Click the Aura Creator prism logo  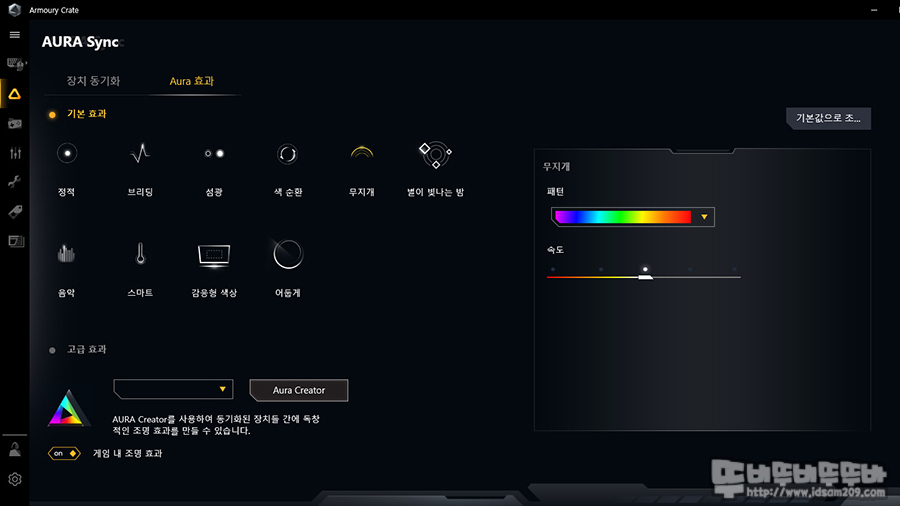click(x=68, y=408)
